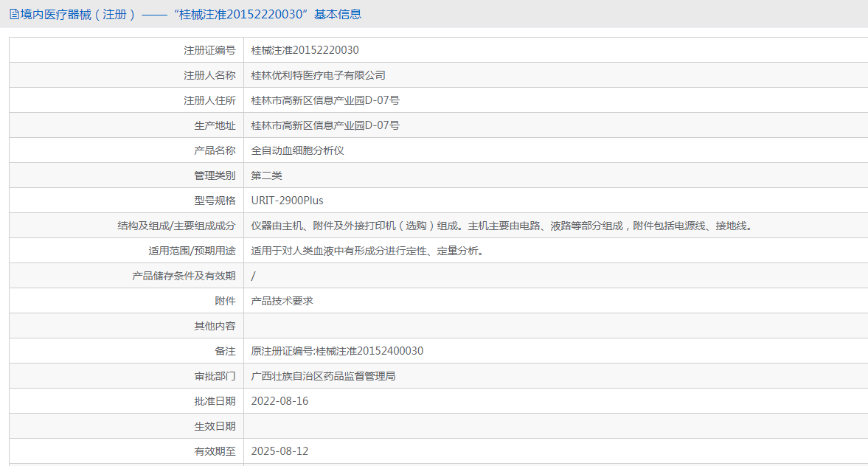Click the "有效期至" row label
Viewport: 868px width, 466px height.
(215, 451)
